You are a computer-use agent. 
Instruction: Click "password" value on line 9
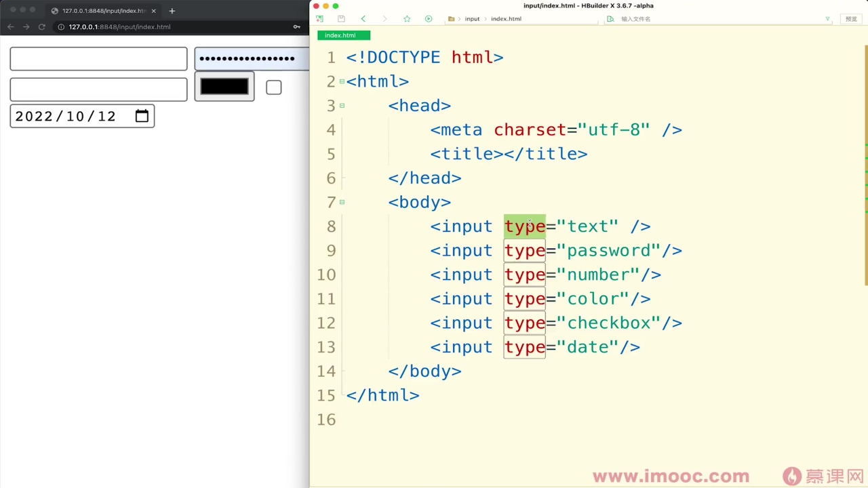point(609,251)
